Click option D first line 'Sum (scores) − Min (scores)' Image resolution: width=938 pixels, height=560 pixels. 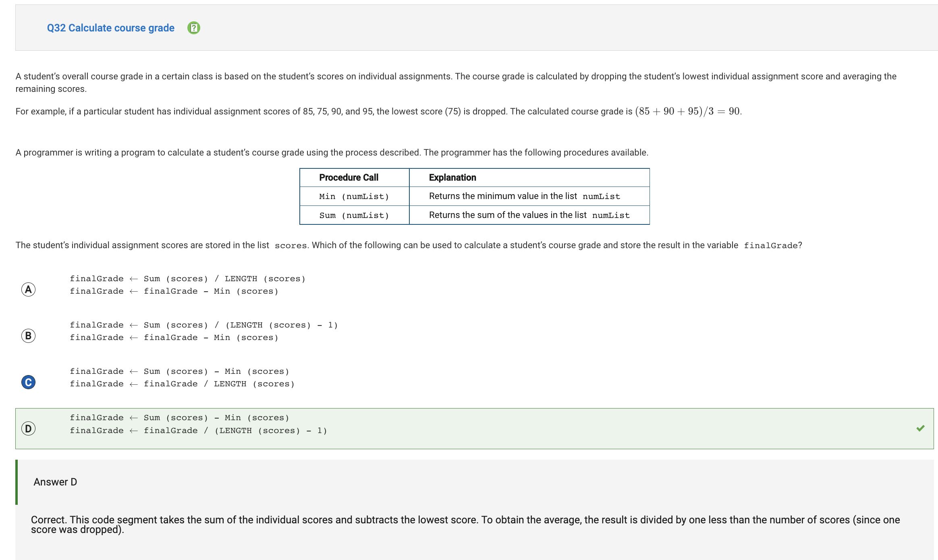coord(216,418)
